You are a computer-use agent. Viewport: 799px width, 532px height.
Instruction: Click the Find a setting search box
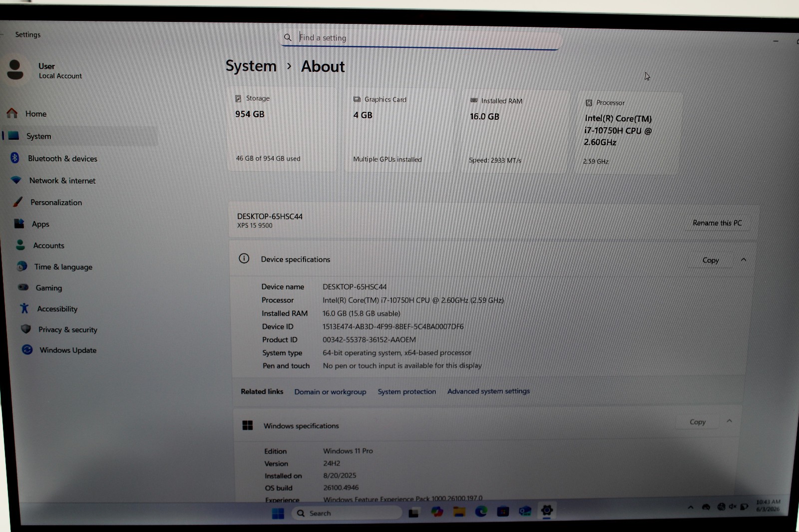[x=420, y=38]
